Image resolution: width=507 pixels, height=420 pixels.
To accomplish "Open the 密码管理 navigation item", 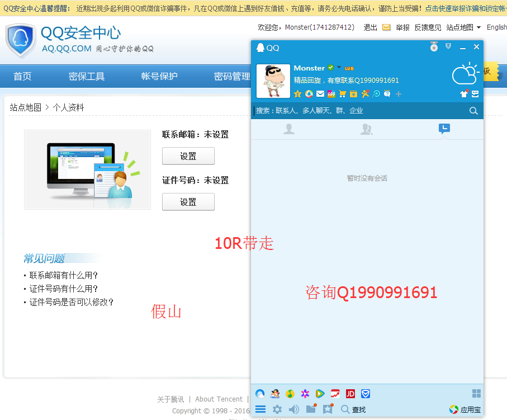I will pos(232,77).
